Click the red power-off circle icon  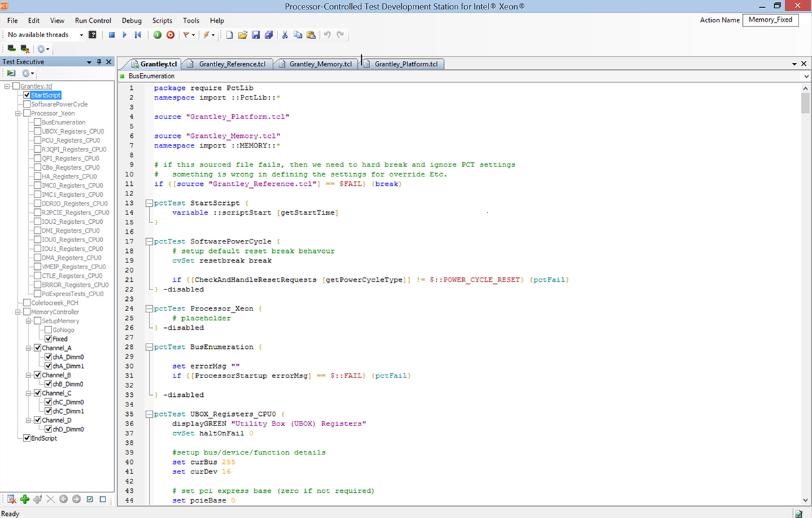point(170,34)
